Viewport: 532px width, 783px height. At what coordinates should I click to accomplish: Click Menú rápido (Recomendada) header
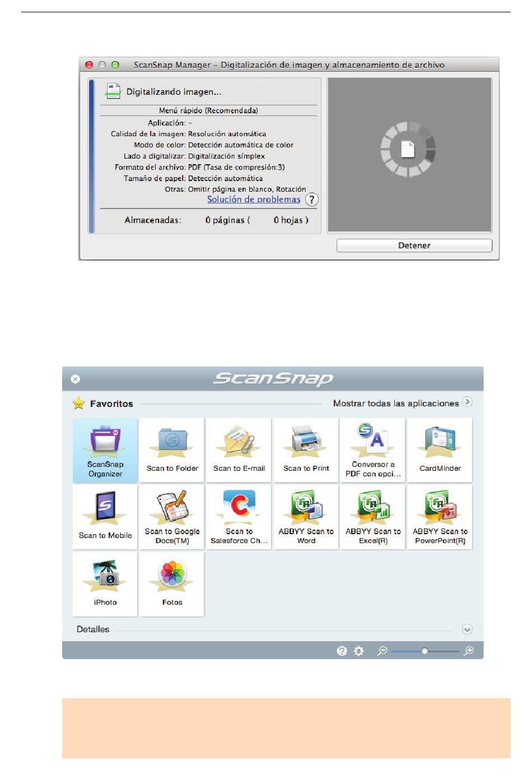[x=208, y=110]
